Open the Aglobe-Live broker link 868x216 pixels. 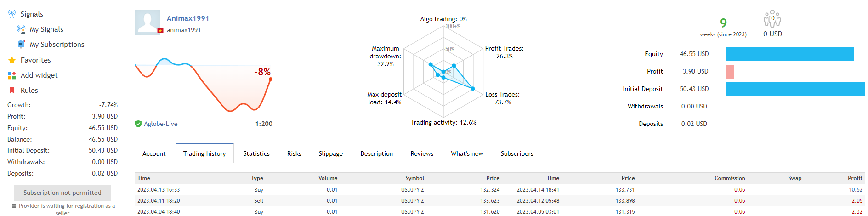160,124
